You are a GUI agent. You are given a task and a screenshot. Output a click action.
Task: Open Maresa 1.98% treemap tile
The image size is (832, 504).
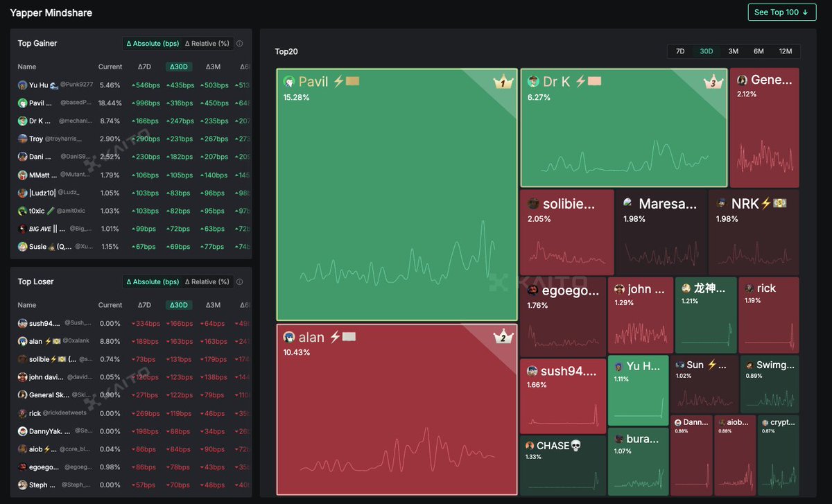click(x=661, y=232)
